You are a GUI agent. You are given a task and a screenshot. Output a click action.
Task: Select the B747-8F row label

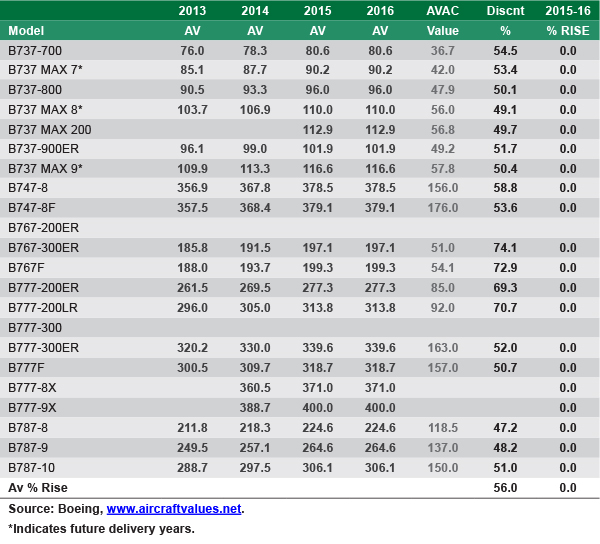tap(35, 208)
